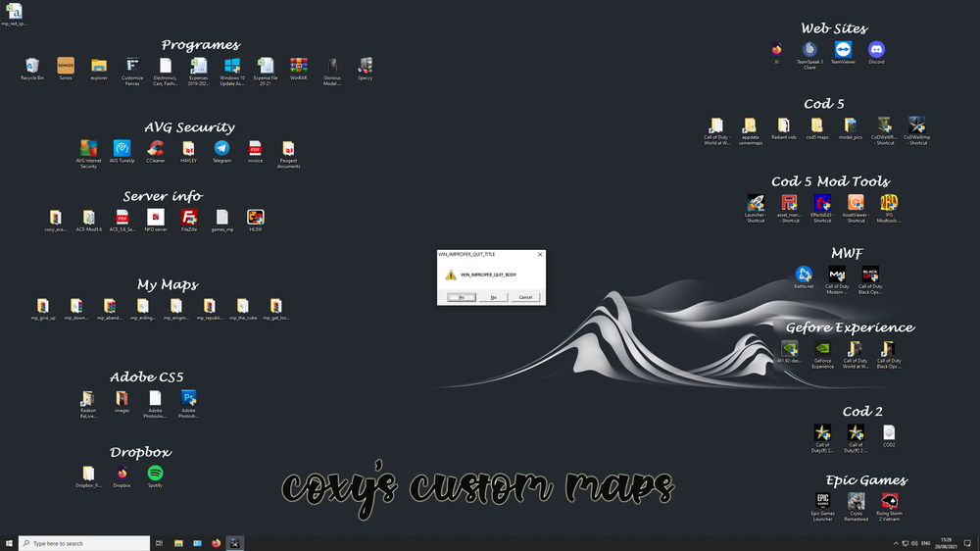This screenshot has height=551, width=980.
Task: Open File Explorer from the taskbar
Action: [x=178, y=543]
